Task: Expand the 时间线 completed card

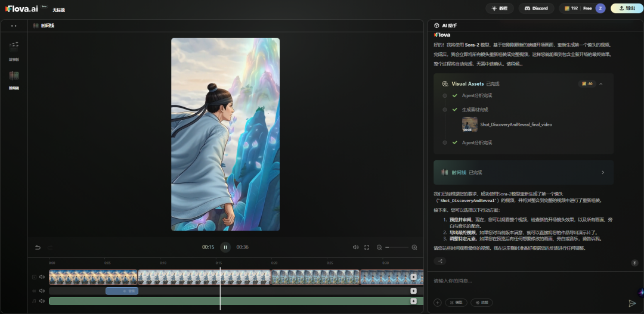Action: (602, 172)
